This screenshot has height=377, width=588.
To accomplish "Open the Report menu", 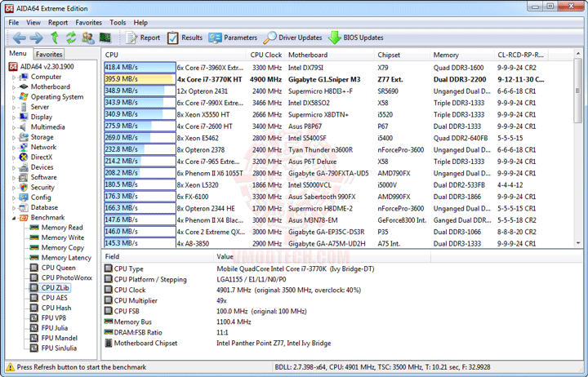I will (x=58, y=23).
